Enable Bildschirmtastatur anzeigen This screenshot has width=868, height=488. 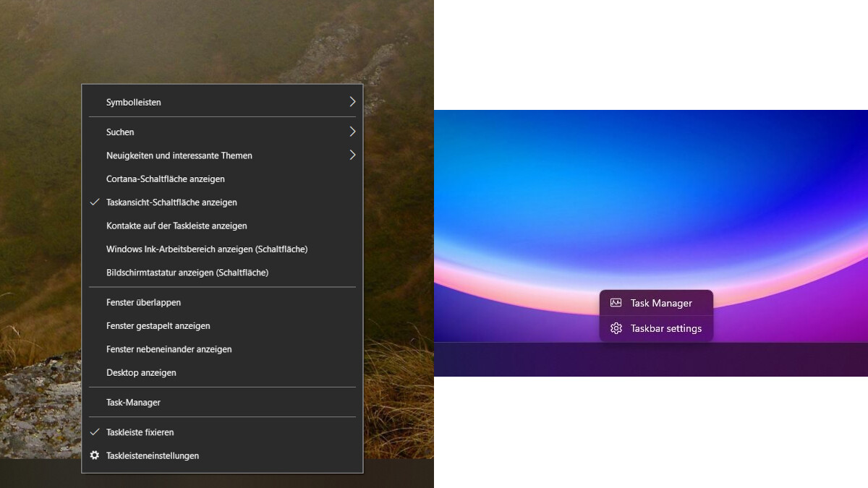tap(187, 273)
